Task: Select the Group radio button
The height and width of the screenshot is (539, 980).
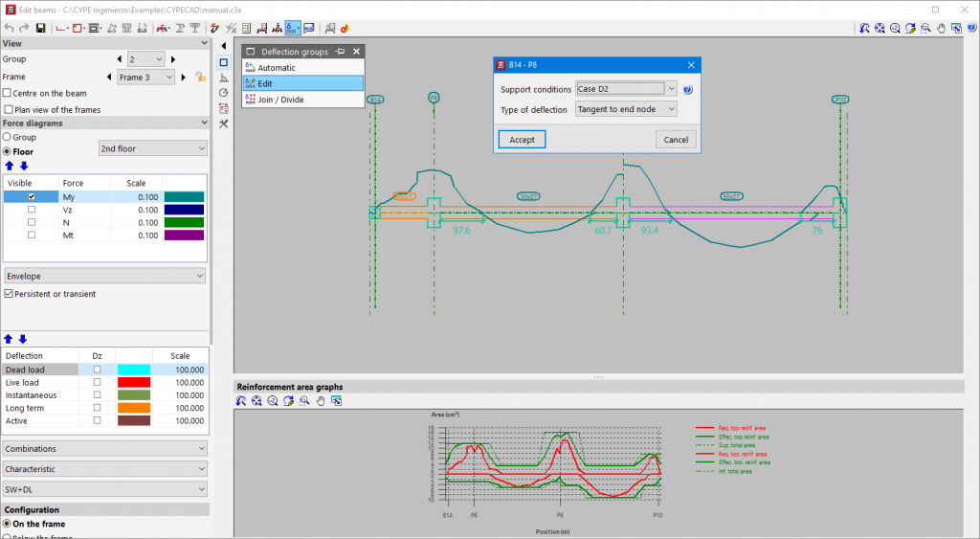Action: pos(8,137)
